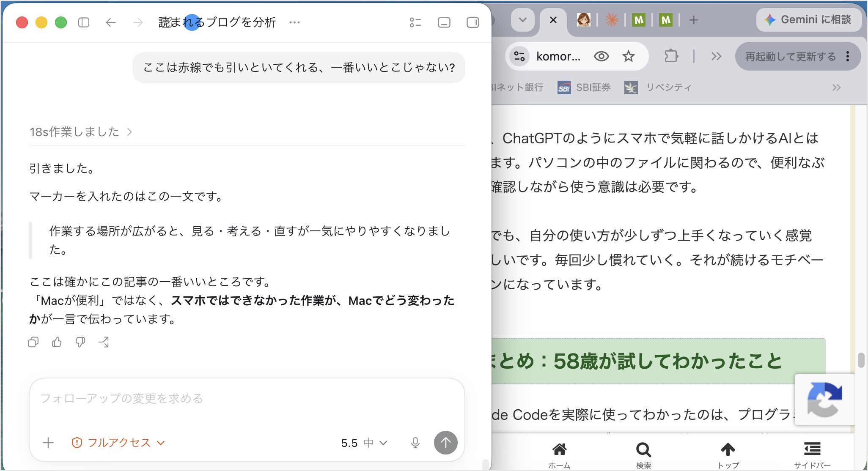Viewport: 868px width, 471px height.
Task: Open the browser three-dot menu
Action: pyautogui.click(x=848, y=56)
